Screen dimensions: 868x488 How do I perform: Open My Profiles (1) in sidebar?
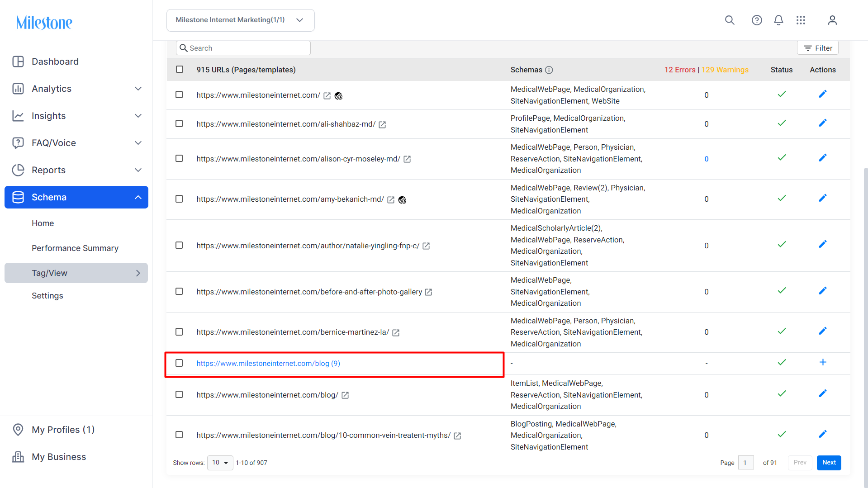pyautogui.click(x=63, y=430)
